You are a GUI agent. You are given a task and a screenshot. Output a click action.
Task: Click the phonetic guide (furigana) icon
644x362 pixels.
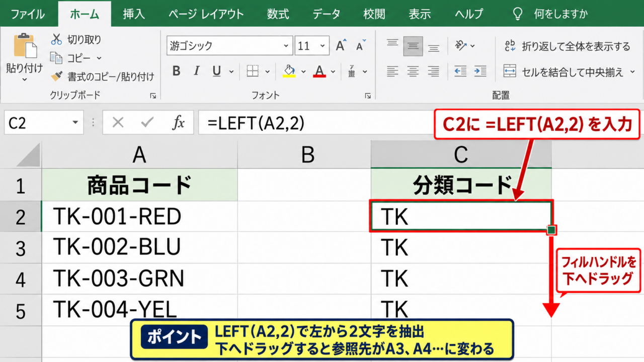(352, 71)
